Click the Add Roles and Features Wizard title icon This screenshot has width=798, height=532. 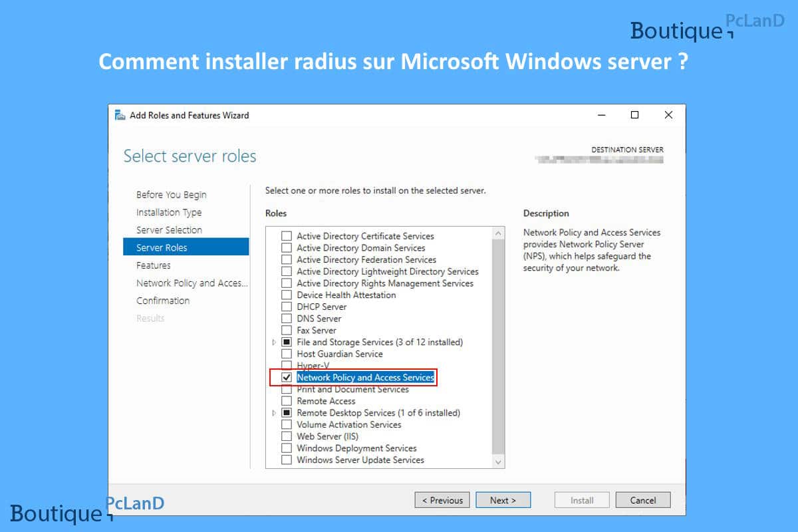point(120,115)
